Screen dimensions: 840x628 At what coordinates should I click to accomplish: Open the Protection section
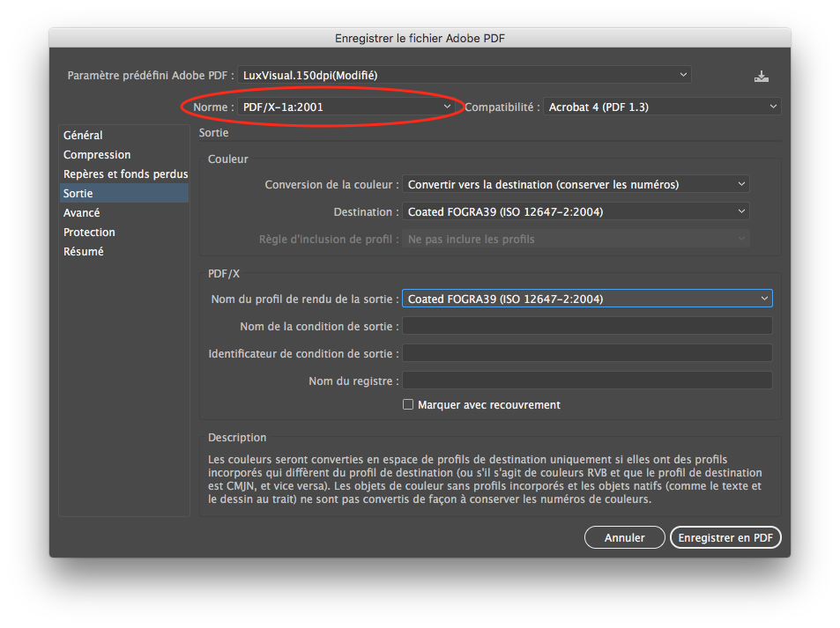[x=89, y=233]
